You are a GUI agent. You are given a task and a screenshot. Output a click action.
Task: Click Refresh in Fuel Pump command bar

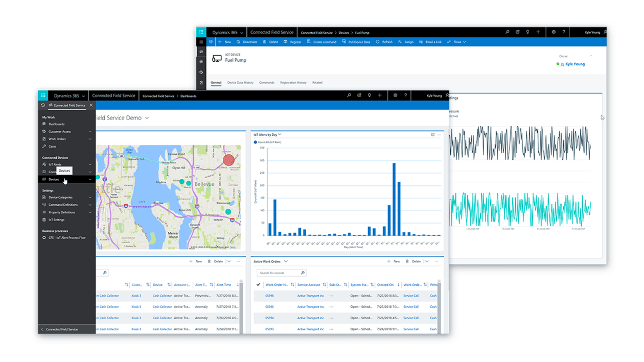click(384, 42)
